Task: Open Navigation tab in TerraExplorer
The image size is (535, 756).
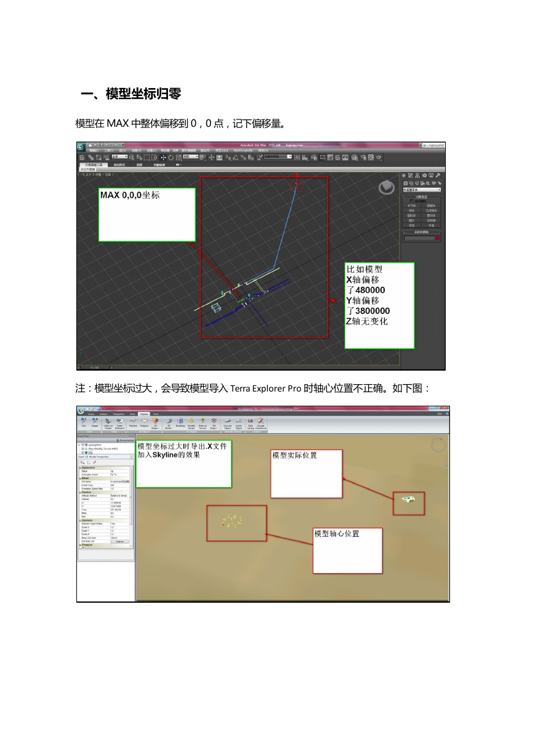Action: 118,414
